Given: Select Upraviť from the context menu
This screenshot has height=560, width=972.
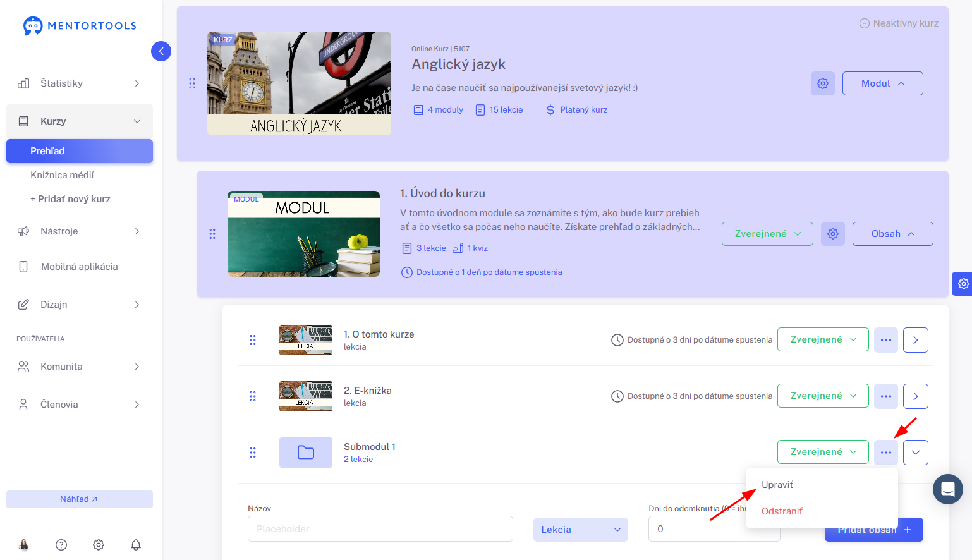Looking at the screenshot, I should click(777, 485).
